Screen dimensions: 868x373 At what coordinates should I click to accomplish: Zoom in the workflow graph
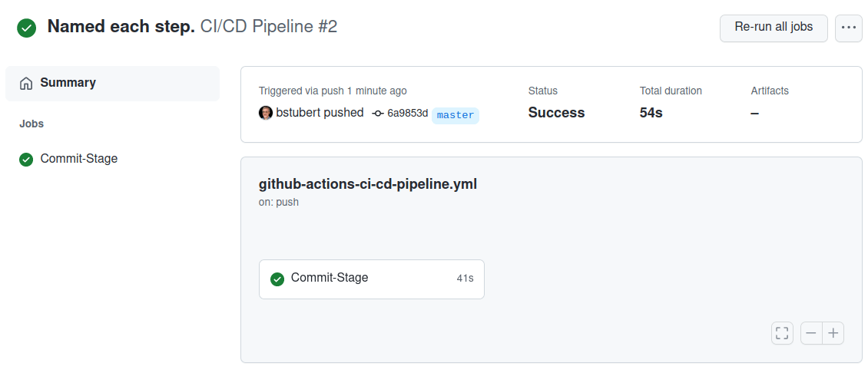(x=833, y=333)
